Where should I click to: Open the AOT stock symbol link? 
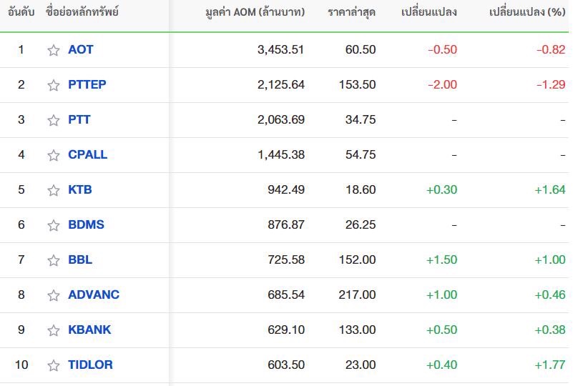(x=81, y=49)
